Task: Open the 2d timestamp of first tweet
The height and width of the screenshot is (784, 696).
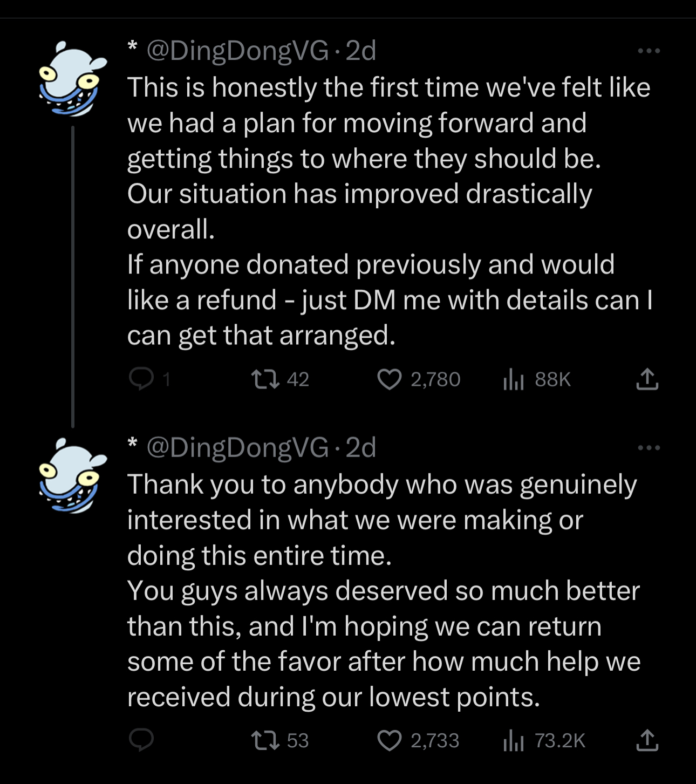Action: [x=360, y=51]
